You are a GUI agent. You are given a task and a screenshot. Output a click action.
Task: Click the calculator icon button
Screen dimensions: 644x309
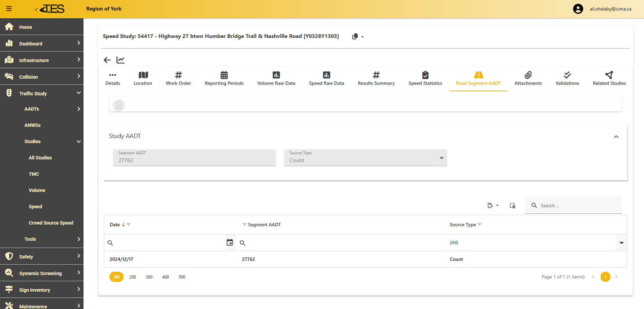pyautogui.click(x=119, y=105)
